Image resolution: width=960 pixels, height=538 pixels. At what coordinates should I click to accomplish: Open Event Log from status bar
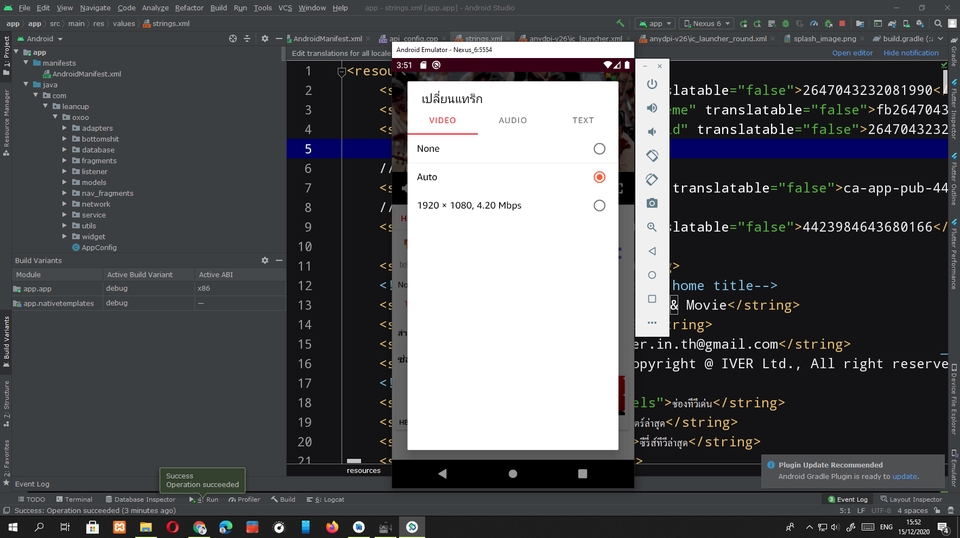(848, 499)
